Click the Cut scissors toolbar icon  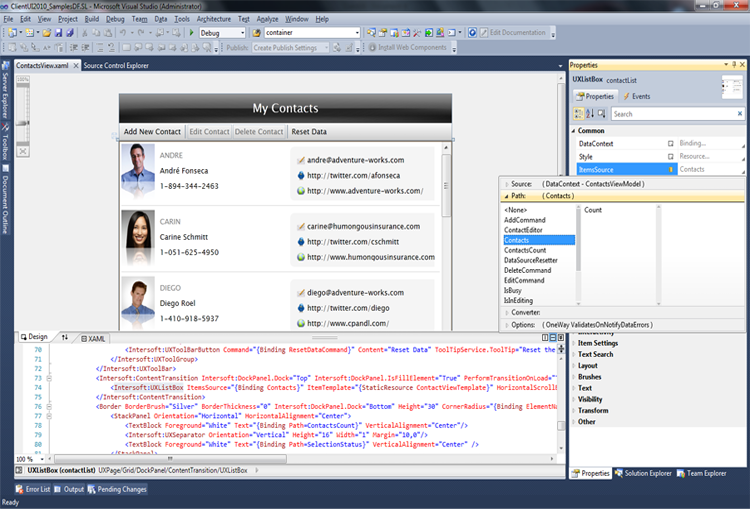tap(85, 33)
